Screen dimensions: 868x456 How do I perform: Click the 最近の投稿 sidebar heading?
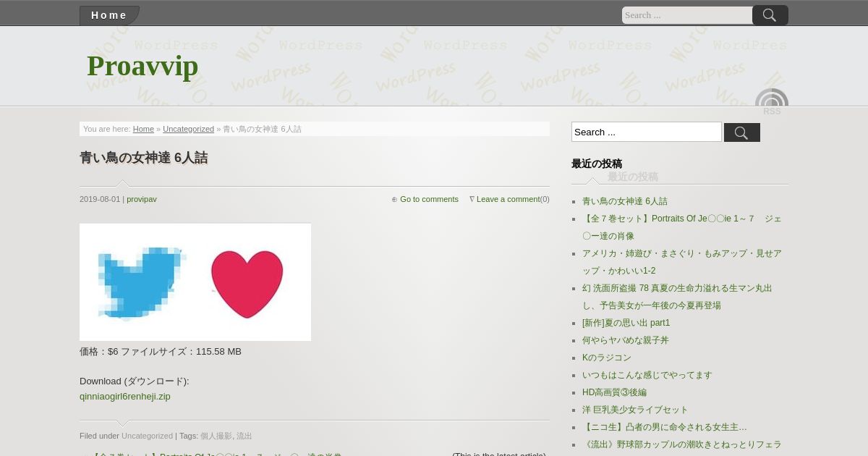click(597, 164)
